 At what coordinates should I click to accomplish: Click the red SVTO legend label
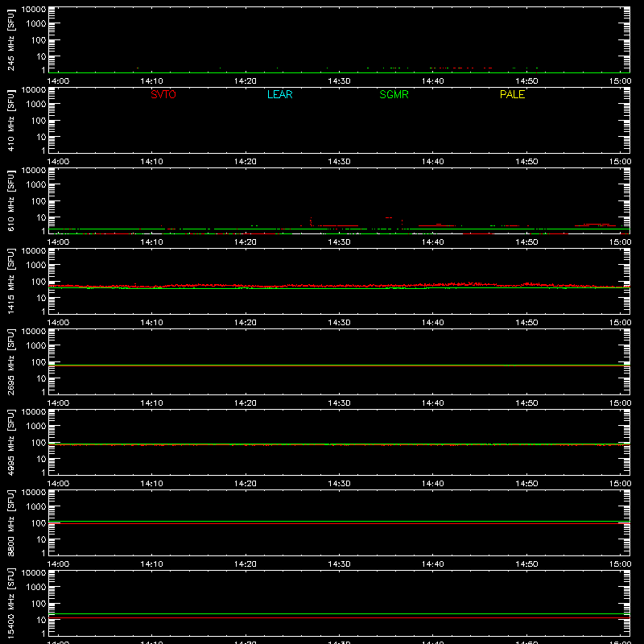(163, 94)
